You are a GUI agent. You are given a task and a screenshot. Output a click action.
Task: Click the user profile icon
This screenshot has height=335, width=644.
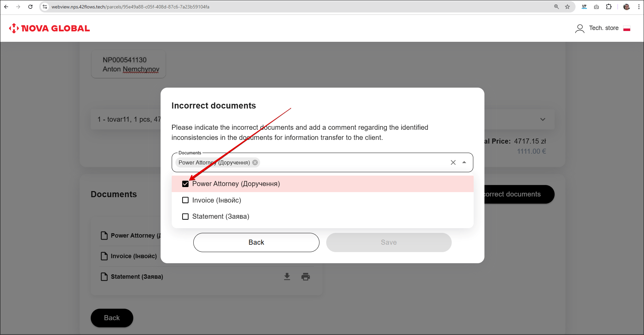(580, 29)
